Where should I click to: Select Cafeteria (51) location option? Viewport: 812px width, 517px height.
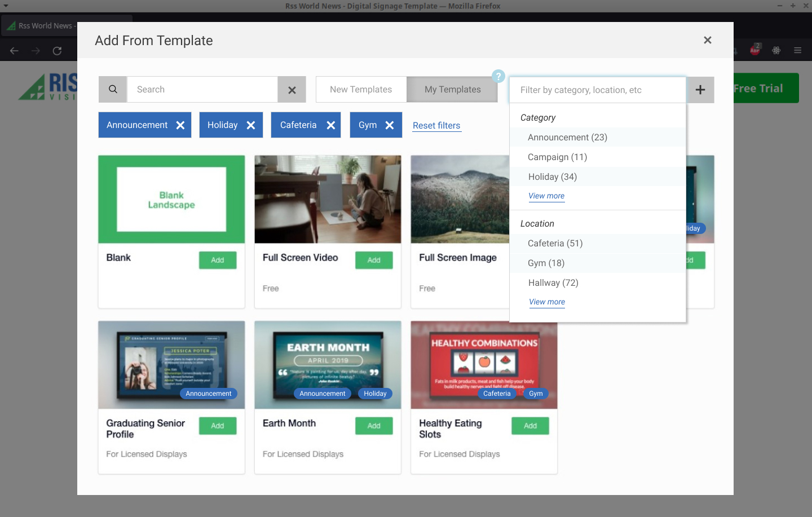click(x=598, y=244)
